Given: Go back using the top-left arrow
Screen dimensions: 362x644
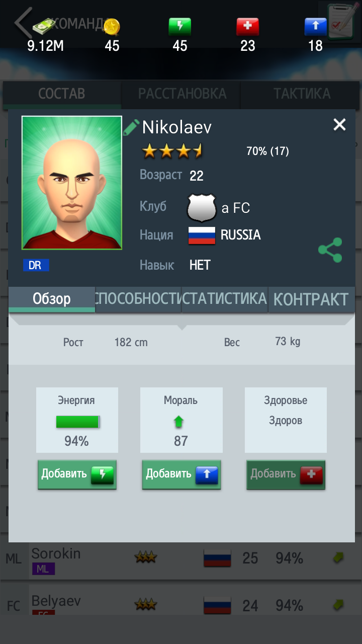Looking at the screenshot, I should pyautogui.click(x=23, y=23).
